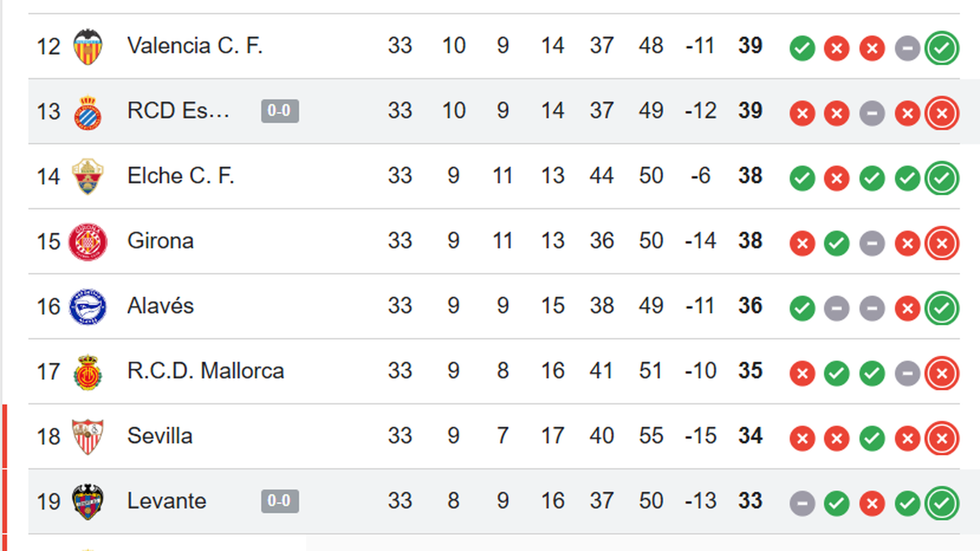The width and height of the screenshot is (980, 551).
Task: Click the RCD Espanyol club crest
Action: (88, 111)
